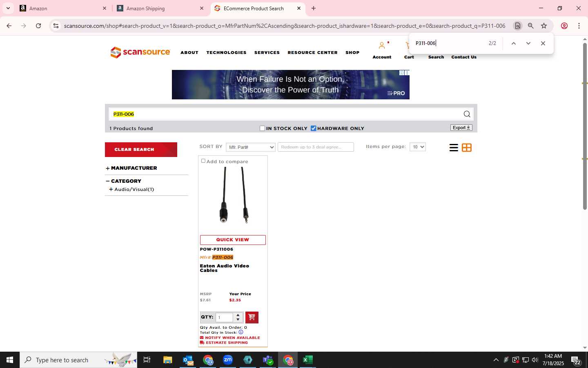Open the Technologies menu
This screenshot has width=588, height=368.
click(x=226, y=53)
